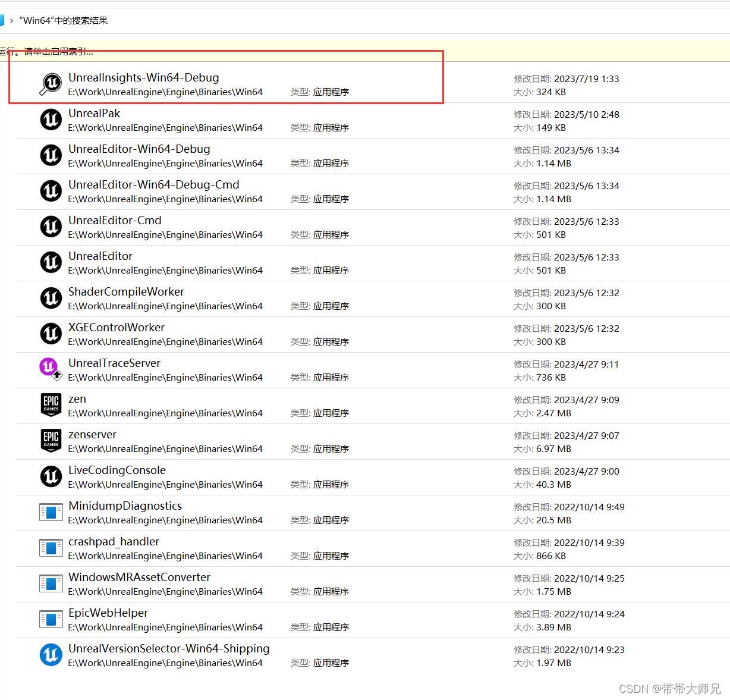This screenshot has height=700, width=730.
Task: Select the crashpad_handler file name
Action: (x=114, y=542)
